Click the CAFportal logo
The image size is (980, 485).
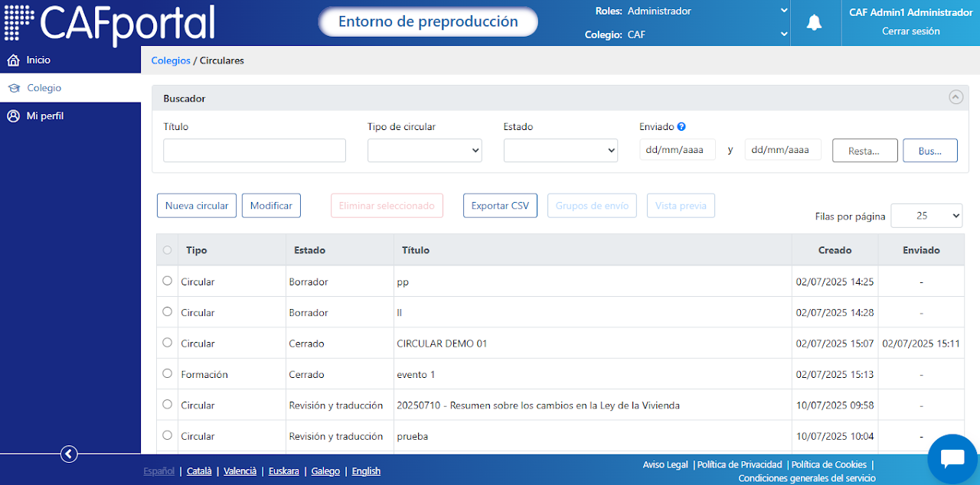point(109,23)
